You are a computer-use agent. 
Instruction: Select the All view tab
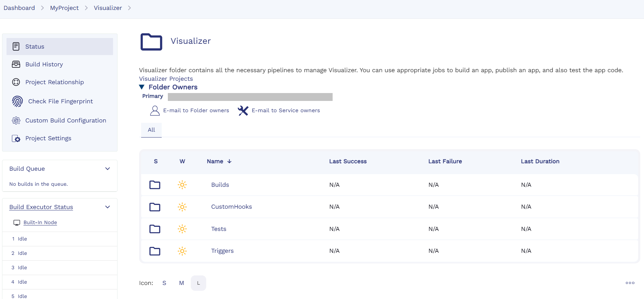pyautogui.click(x=151, y=130)
